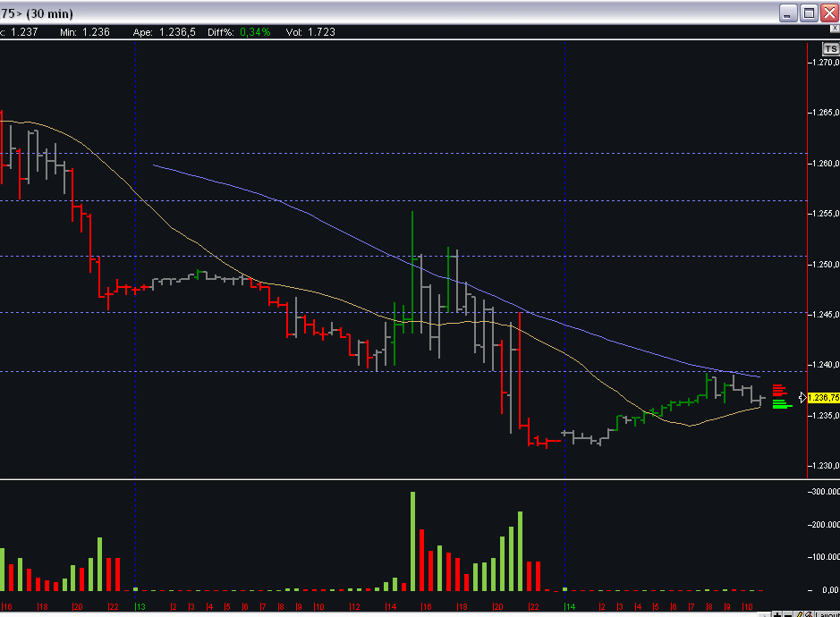Viewport: 840px width, 617px height.
Task: Click the horizontal scrollbar right arrow
Action: coord(766,614)
